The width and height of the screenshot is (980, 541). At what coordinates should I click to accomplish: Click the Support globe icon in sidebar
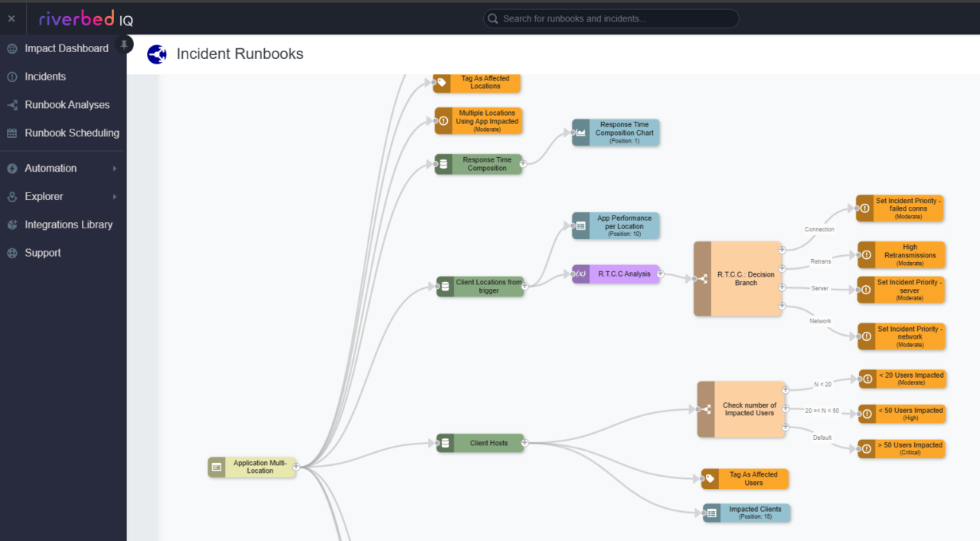click(11, 252)
